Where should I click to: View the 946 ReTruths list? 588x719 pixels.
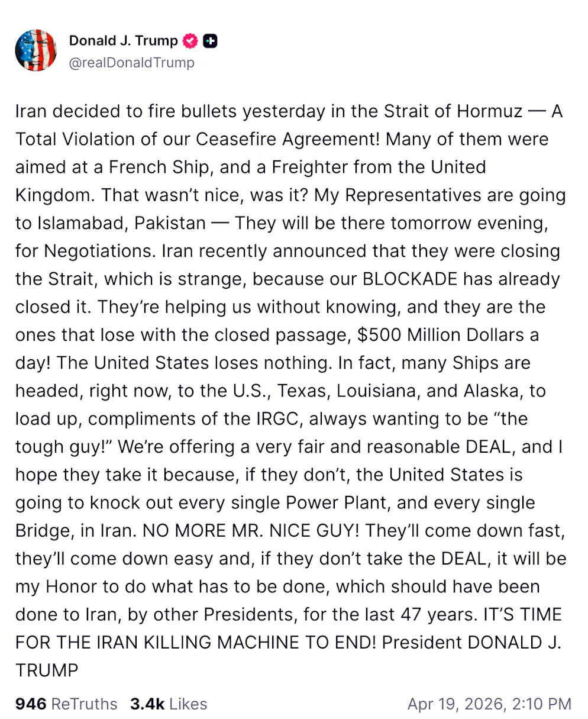pyautogui.click(x=66, y=704)
